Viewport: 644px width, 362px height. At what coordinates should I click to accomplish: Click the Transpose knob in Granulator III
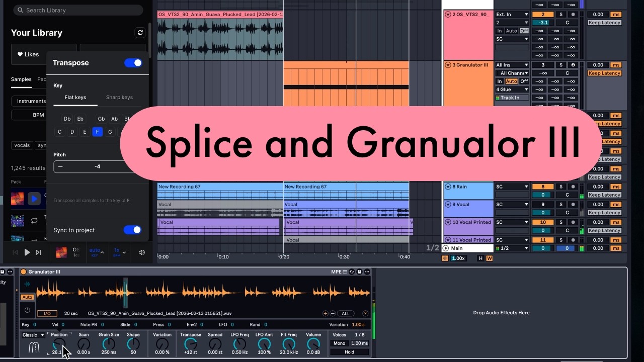(190, 344)
